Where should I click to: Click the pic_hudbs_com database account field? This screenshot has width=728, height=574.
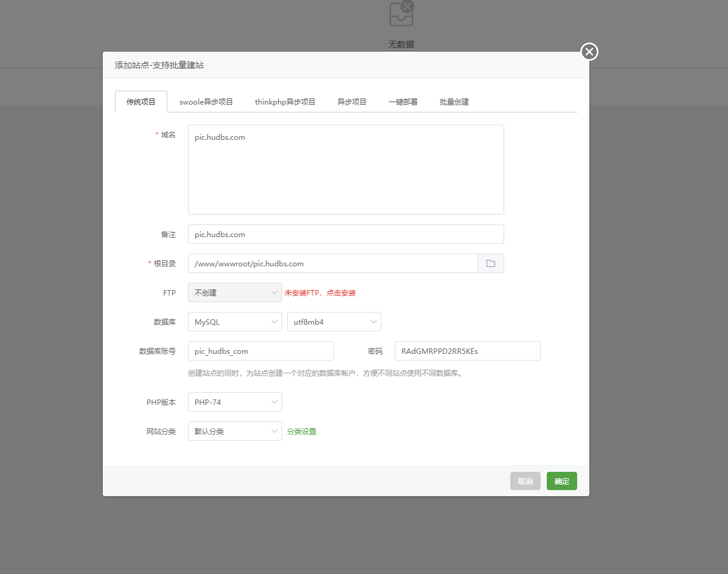pos(260,351)
